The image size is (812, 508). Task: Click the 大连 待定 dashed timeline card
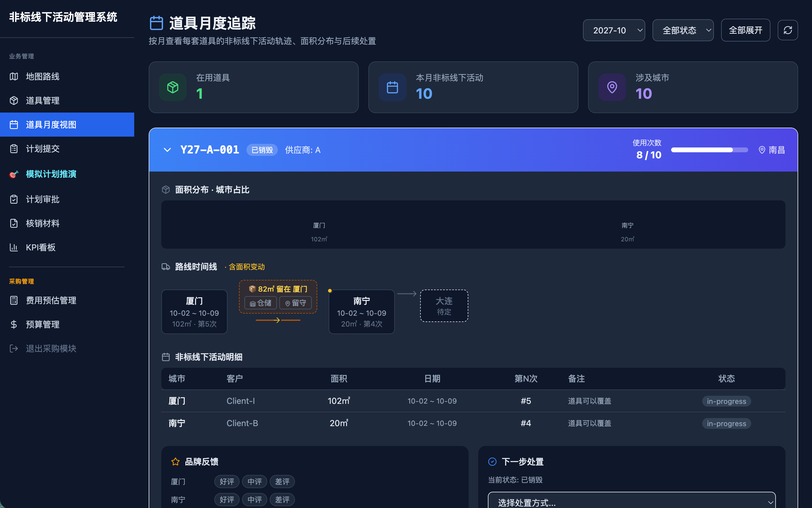[444, 306]
